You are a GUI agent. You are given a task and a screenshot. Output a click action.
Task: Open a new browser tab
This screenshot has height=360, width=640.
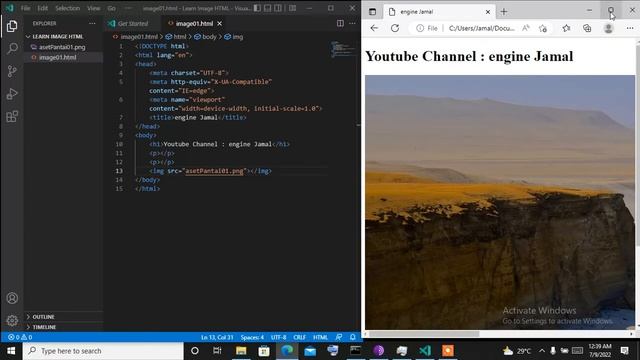tap(504, 12)
